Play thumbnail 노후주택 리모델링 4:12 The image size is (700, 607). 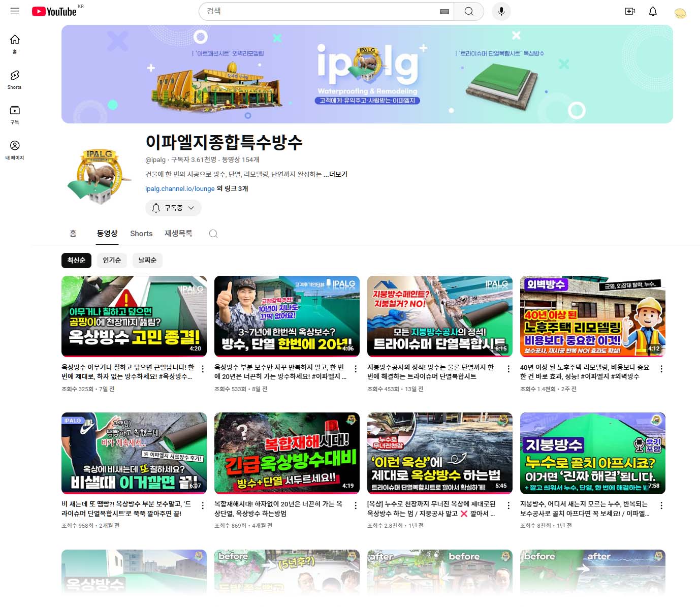[593, 316]
